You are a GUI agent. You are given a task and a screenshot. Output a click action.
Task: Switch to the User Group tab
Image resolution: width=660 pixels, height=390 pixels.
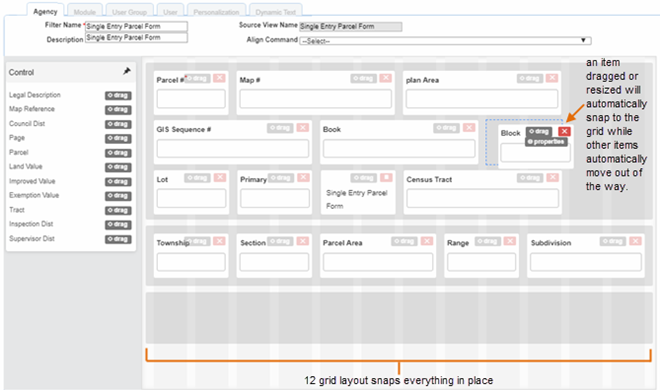coord(129,11)
